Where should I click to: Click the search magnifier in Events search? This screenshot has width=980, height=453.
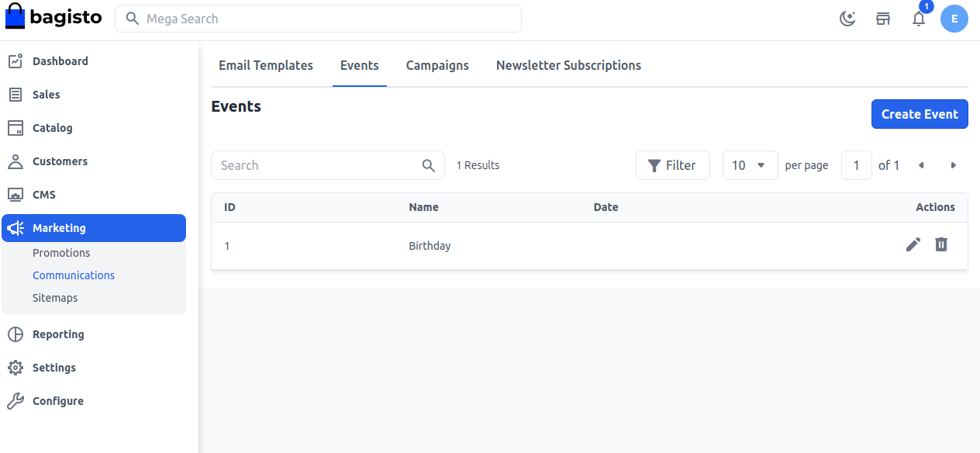coord(429,165)
